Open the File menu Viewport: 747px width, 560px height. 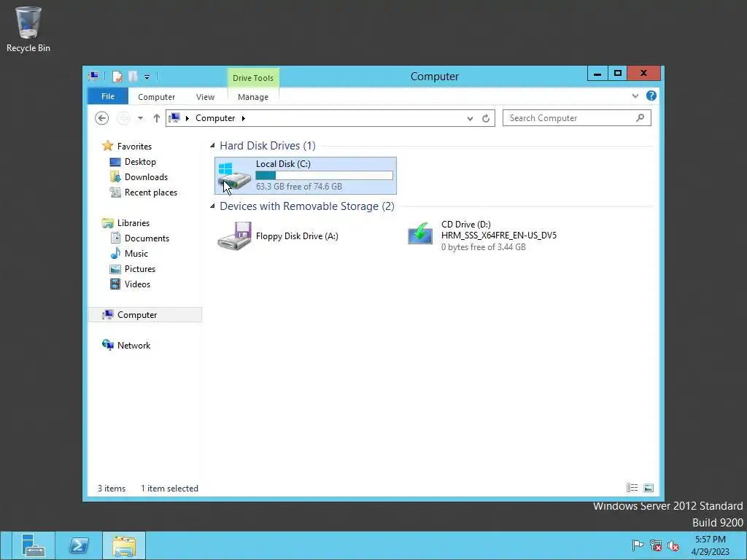[108, 96]
